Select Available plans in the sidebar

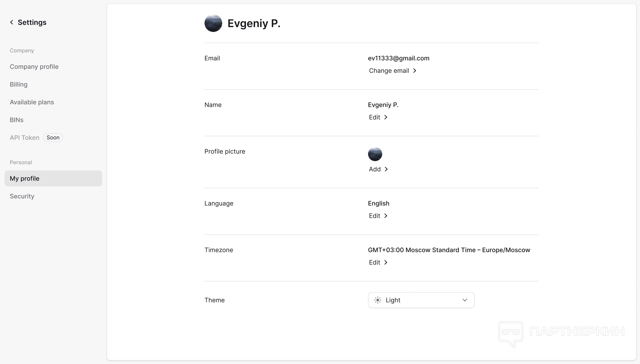[x=32, y=102]
